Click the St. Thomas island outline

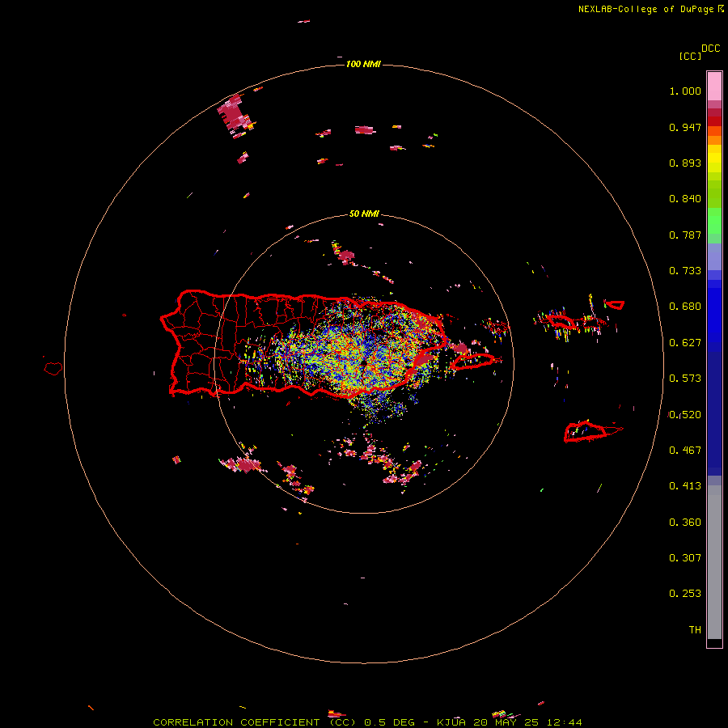pos(561,321)
